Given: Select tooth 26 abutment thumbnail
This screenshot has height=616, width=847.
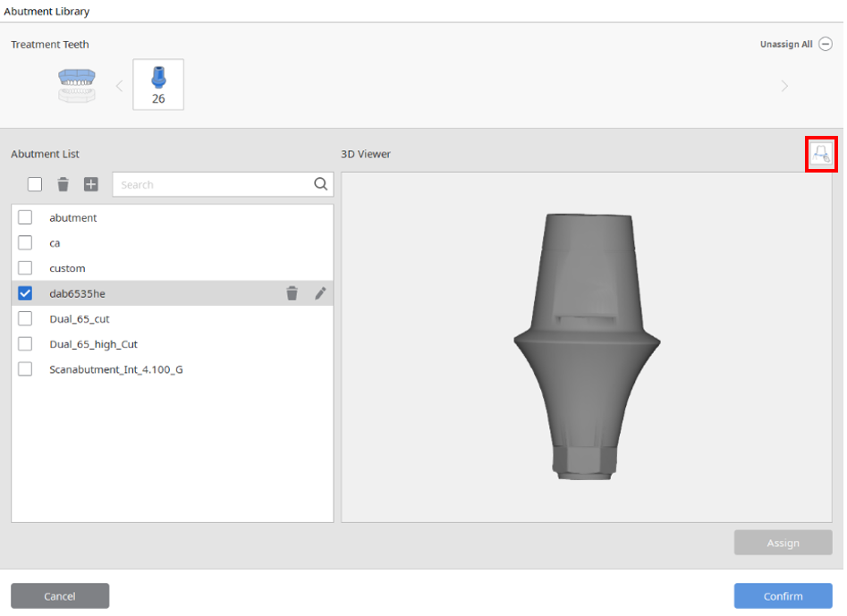Looking at the screenshot, I should pos(158,85).
